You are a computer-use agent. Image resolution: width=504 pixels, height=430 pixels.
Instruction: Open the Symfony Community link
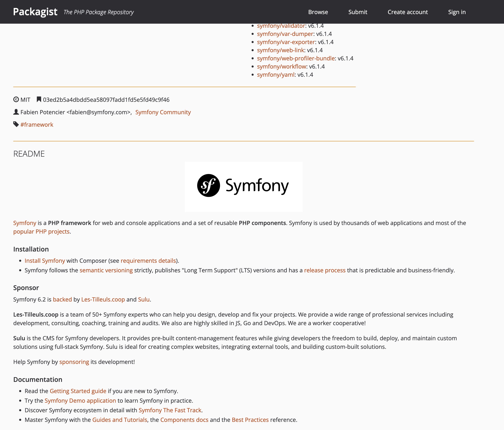pos(163,112)
